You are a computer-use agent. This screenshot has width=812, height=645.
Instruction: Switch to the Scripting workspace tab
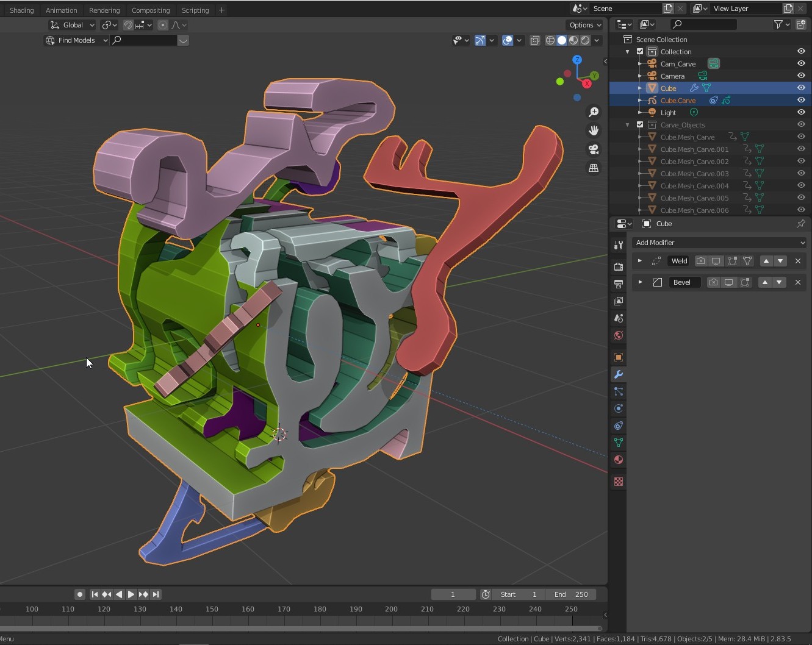pos(195,10)
